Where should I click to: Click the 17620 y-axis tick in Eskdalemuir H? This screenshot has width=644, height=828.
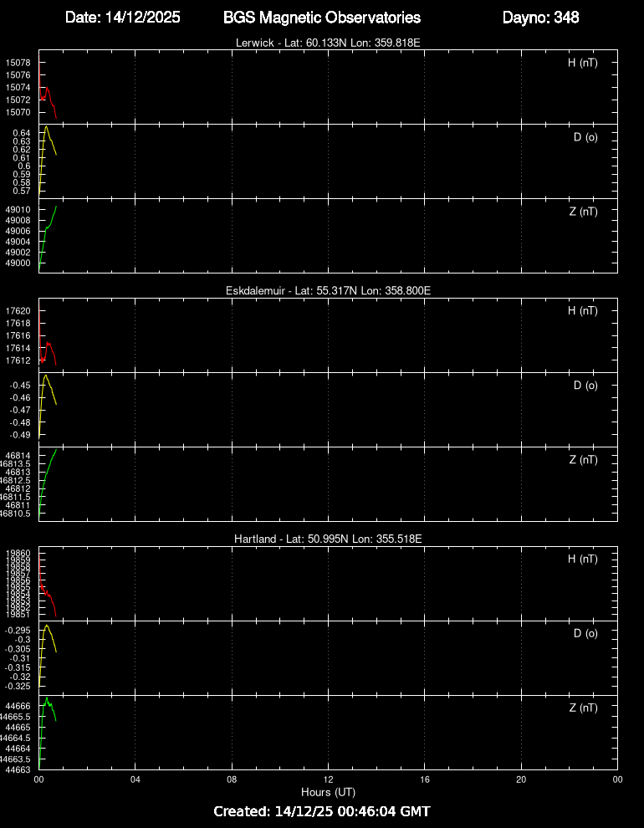pyautogui.click(x=18, y=311)
